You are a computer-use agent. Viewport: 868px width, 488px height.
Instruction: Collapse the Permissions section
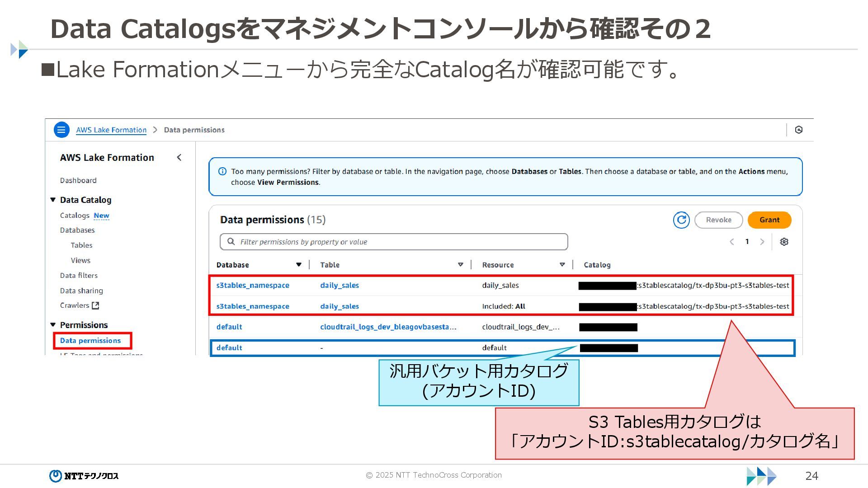53,325
